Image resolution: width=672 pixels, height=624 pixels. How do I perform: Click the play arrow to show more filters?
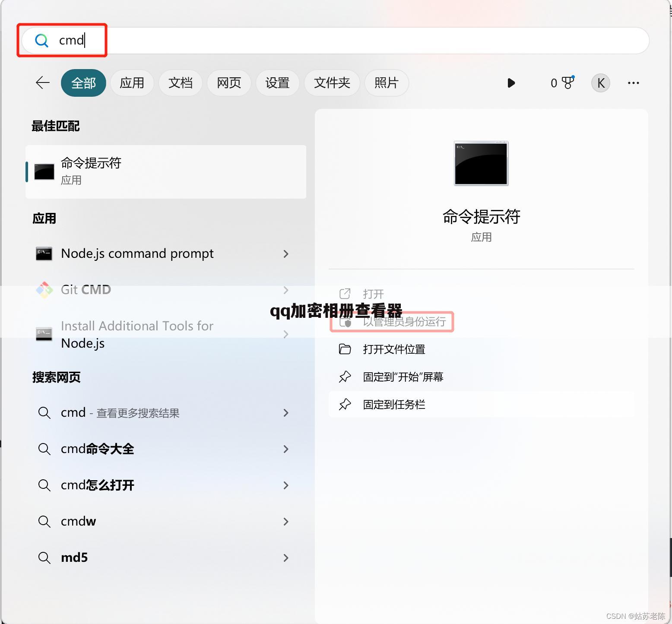click(511, 83)
